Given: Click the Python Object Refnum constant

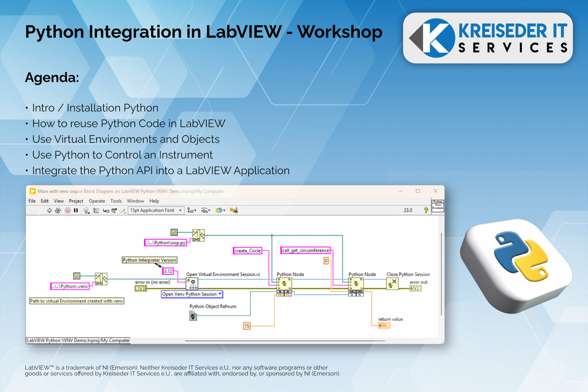Looking at the screenshot, I should pyautogui.click(x=193, y=316).
